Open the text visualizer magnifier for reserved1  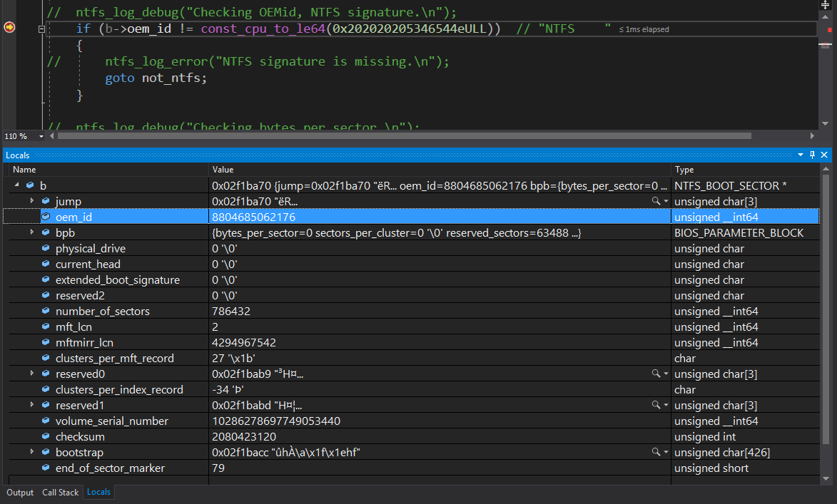click(x=656, y=405)
